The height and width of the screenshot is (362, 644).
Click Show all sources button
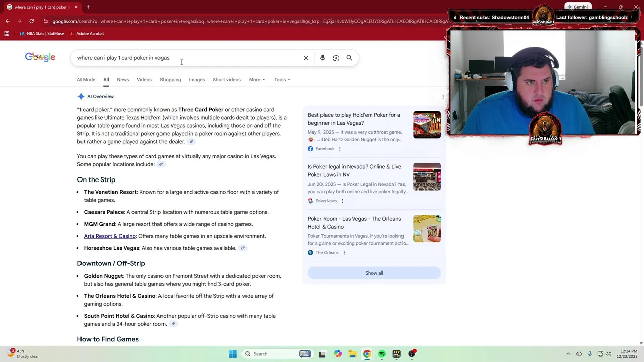click(374, 273)
